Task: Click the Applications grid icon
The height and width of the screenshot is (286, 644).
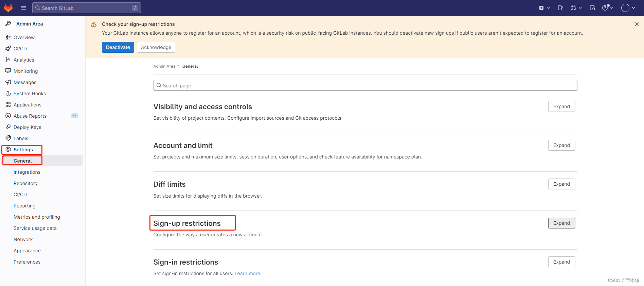Action: [8, 104]
